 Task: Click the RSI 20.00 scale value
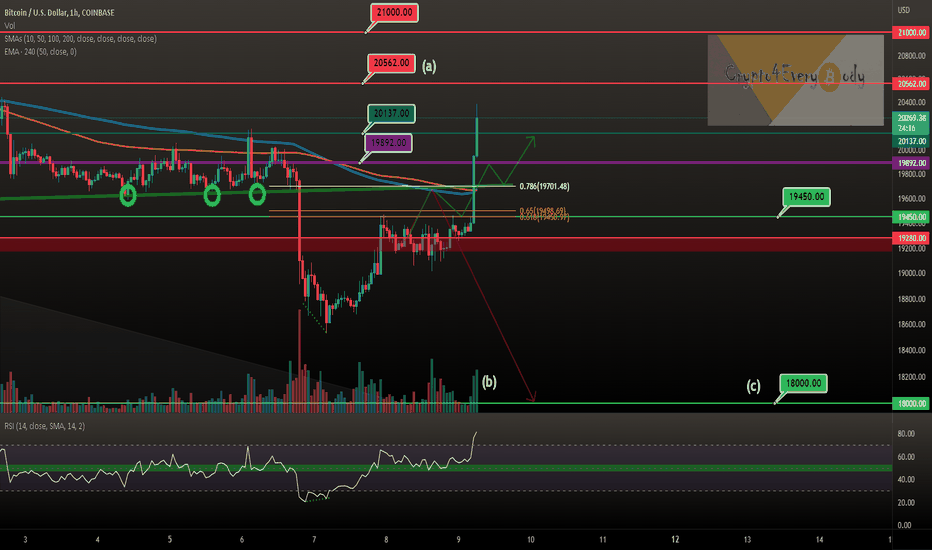pos(906,502)
